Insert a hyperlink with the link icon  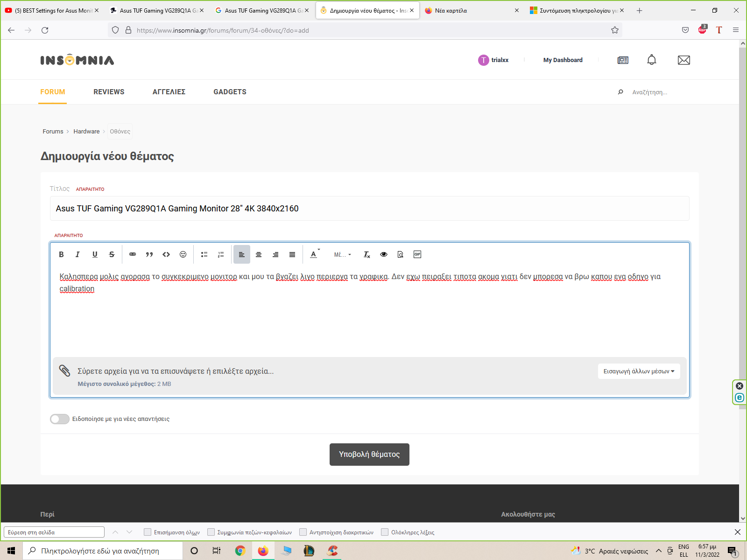tap(133, 254)
